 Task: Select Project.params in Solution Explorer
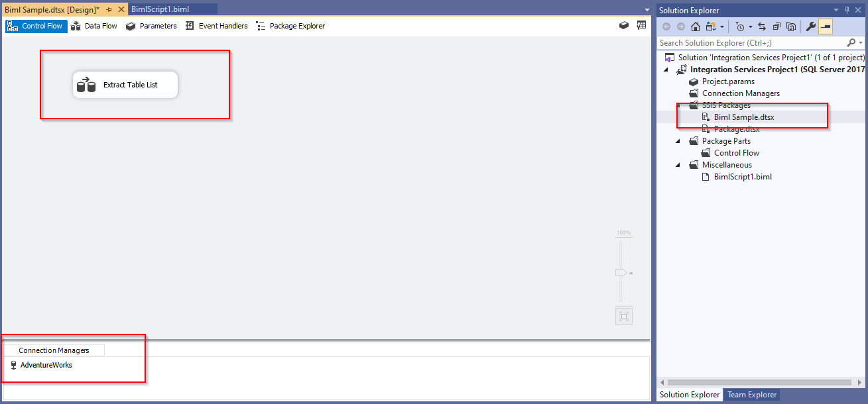click(728, 81)
